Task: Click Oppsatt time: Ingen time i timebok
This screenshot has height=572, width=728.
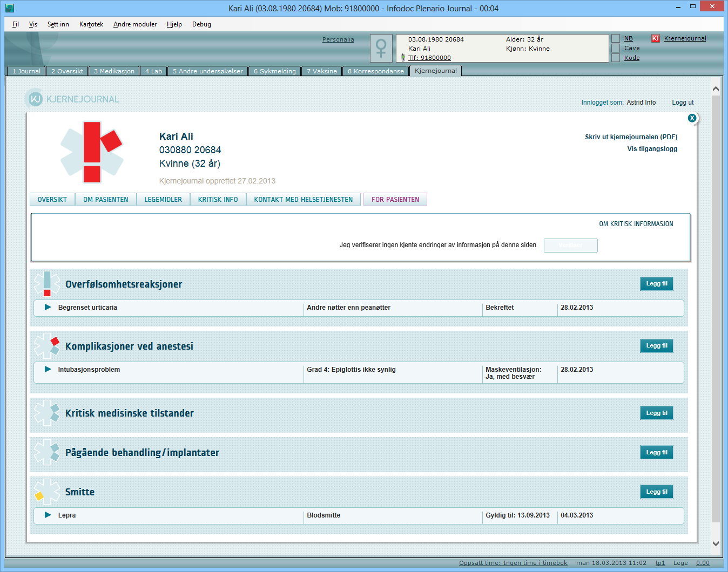Action: point(513,563)
